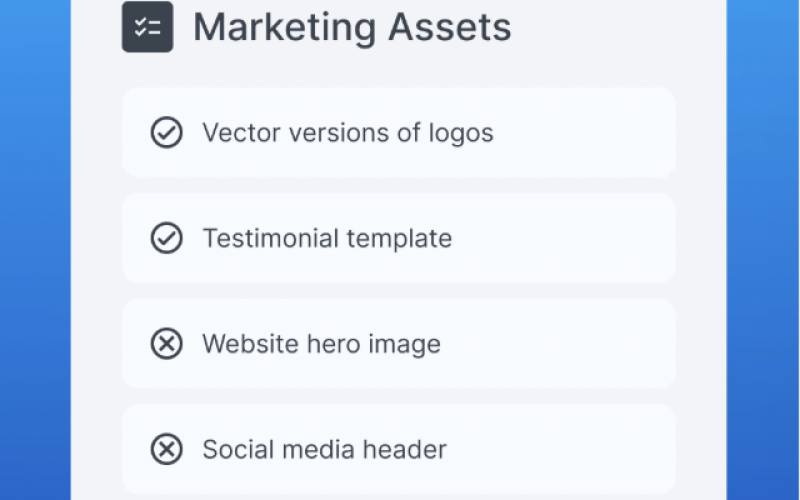
Task: Click the word logos in the first item
Action: coord(461,134)
